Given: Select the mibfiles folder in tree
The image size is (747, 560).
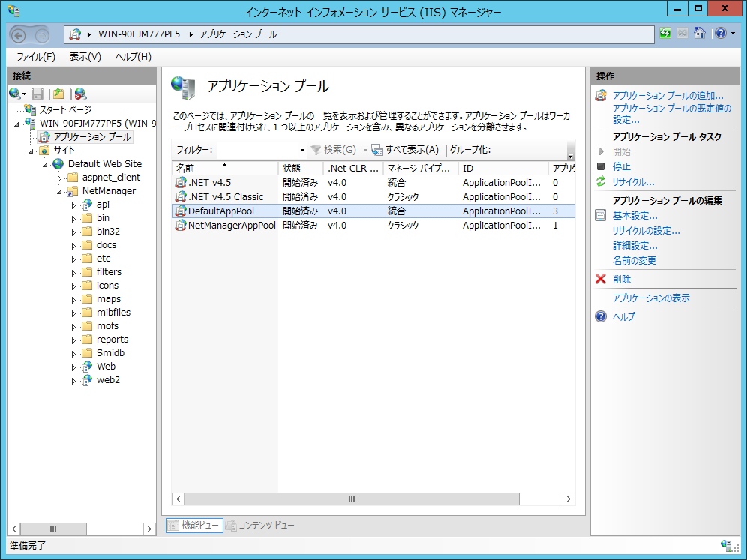Looking at the screenshot, I should (x=113, y=313).
